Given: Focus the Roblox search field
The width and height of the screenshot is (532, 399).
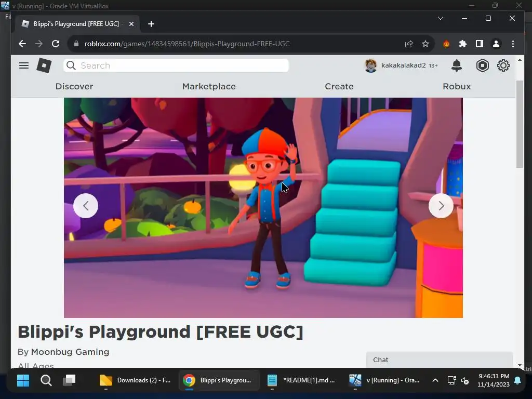Looking at the screenshot, I should [x=176, y=65].
